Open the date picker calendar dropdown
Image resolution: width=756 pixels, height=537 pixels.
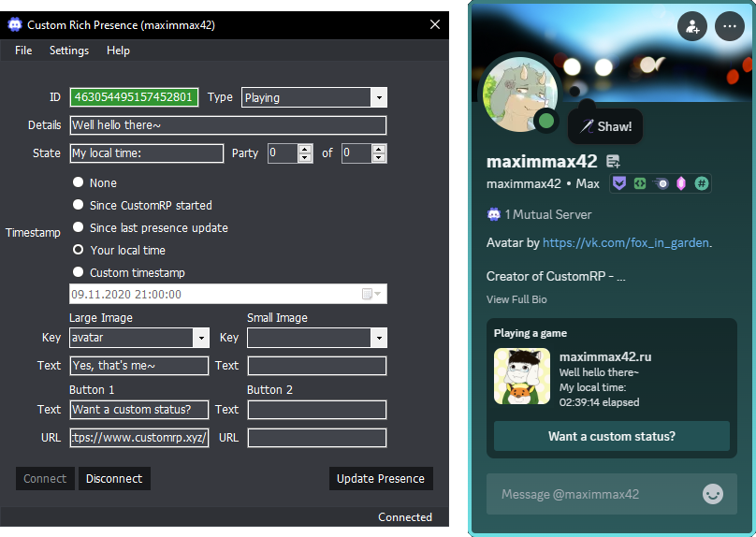[371, 294]
